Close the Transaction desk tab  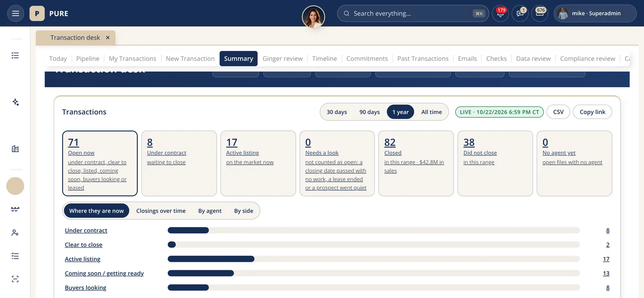tap(108, 38)
